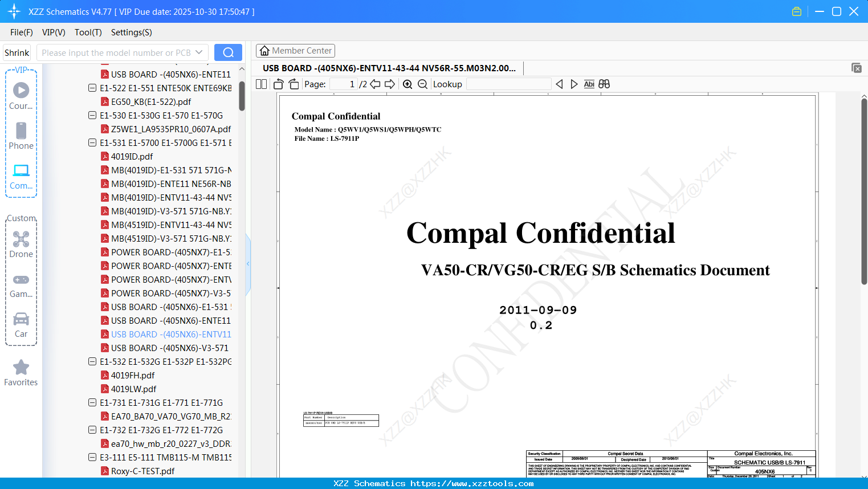Select the USB BOARD -(405NX6)-ENTV11 document tab

pos(390,68)
